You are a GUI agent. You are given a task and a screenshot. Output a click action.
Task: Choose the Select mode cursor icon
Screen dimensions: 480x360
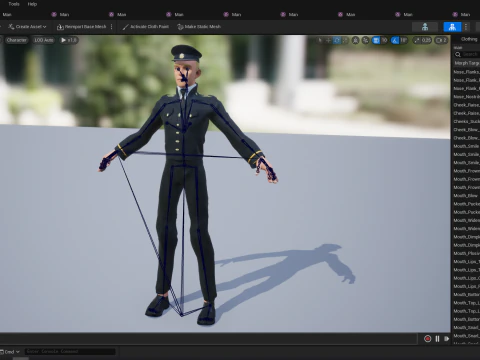[320, 40]
